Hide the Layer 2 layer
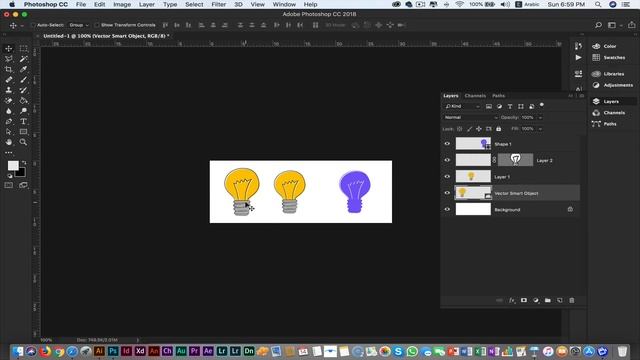 tap(447, 160)
